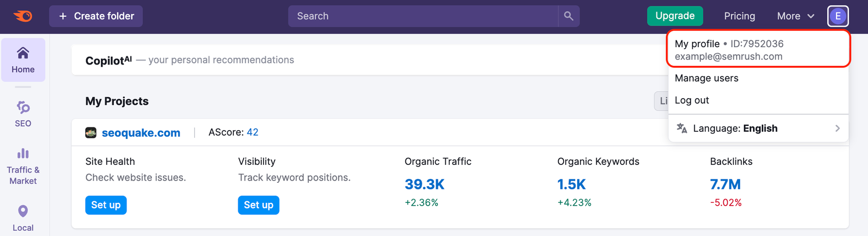Open the seoquake.com project link
The height and width of the screenshot is (236, 868).
[x=141, y=133]
